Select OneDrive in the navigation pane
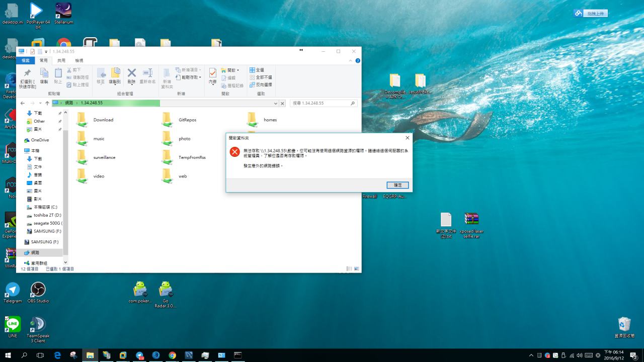The width and height of the screenshot is (644, 362). point(40,140)
